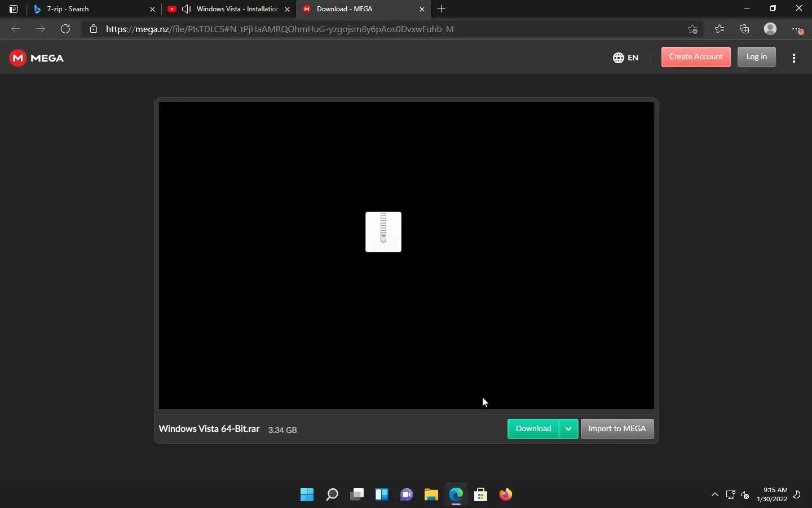The image size is (812, 508).
Task: Click the green Download button
Action: coord(533,429)
